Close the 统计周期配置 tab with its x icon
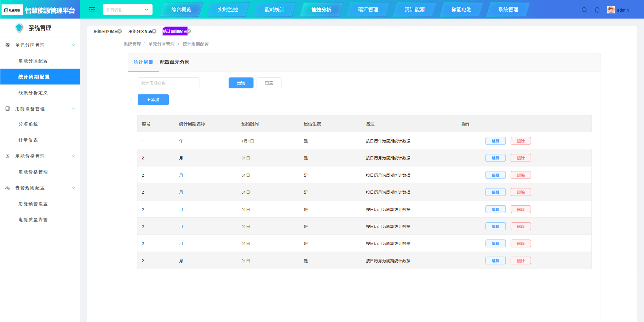 pyautogui.click(x=189, y=31)
